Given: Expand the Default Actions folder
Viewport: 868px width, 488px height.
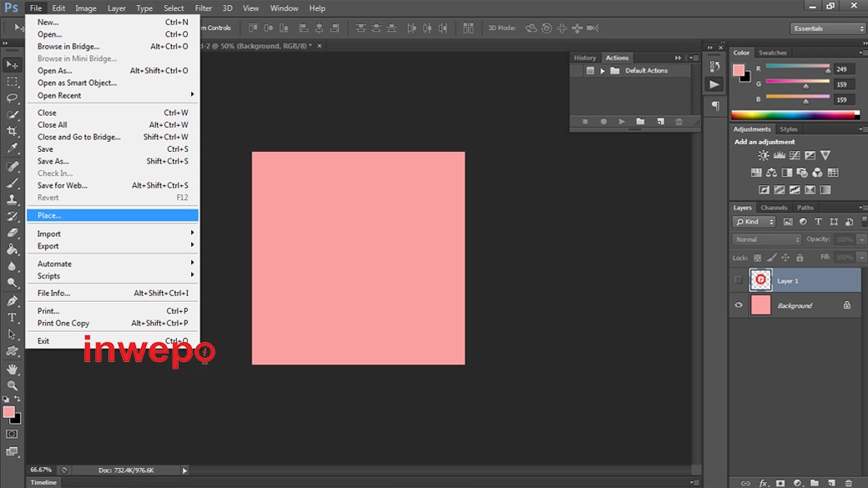Looking at the screenshot, I should (x=602, y=71).
